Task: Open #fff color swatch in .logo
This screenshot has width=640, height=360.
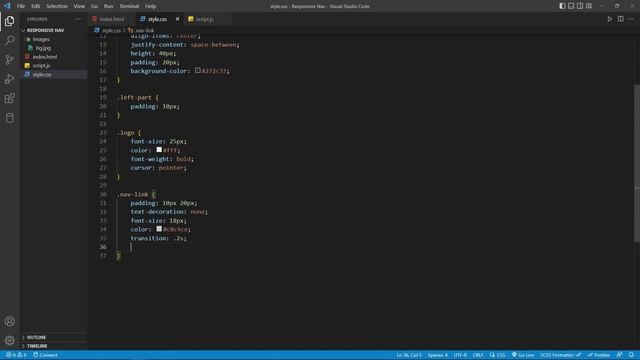Action: 159,150
